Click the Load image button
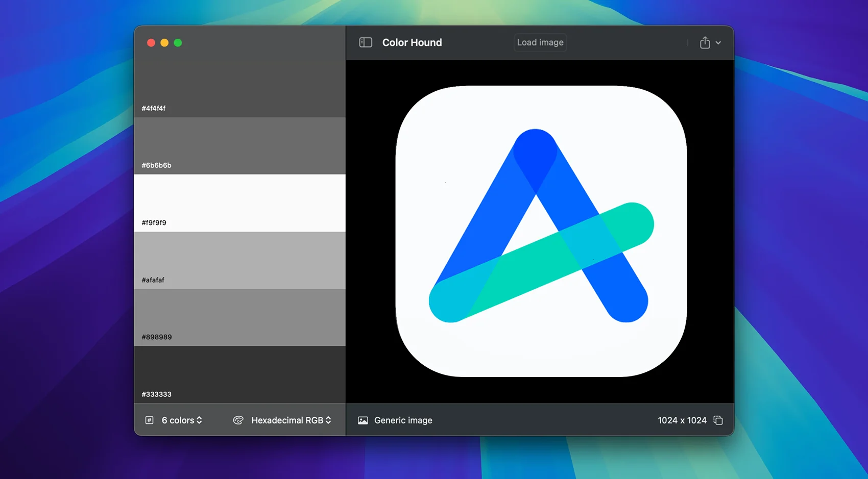 tap(540, 42)
